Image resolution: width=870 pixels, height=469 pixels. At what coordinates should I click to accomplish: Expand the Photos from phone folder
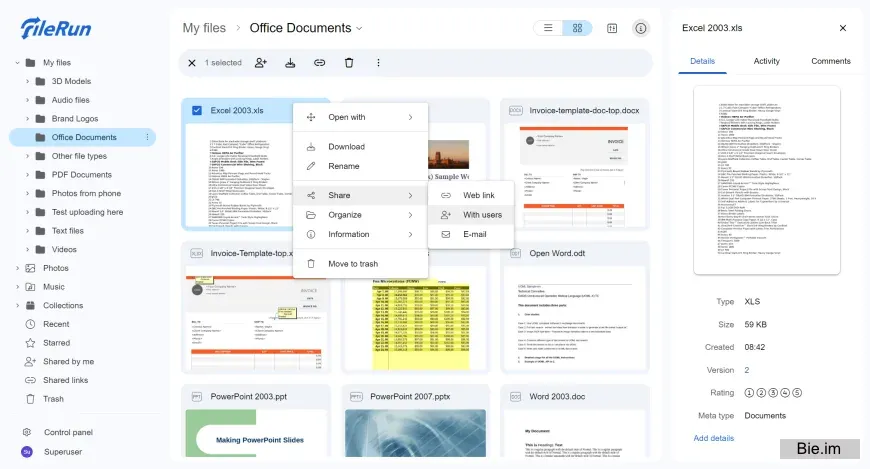27,193
